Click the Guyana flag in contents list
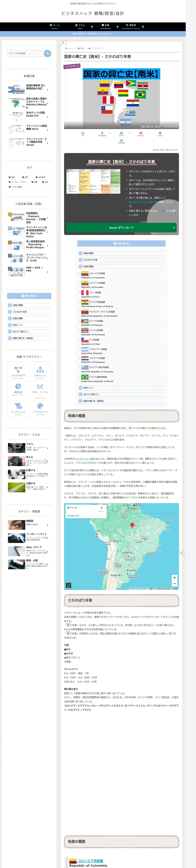This screenshot has width=196, height=868. 85,321
